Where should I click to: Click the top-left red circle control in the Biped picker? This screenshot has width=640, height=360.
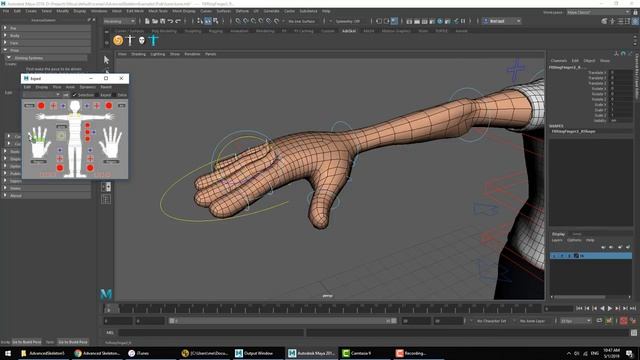(41, 106)
